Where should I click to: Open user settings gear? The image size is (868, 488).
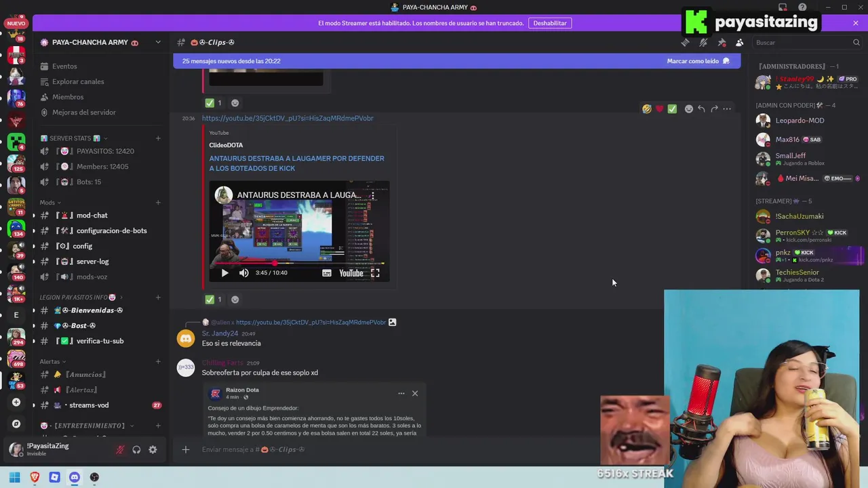153,449
